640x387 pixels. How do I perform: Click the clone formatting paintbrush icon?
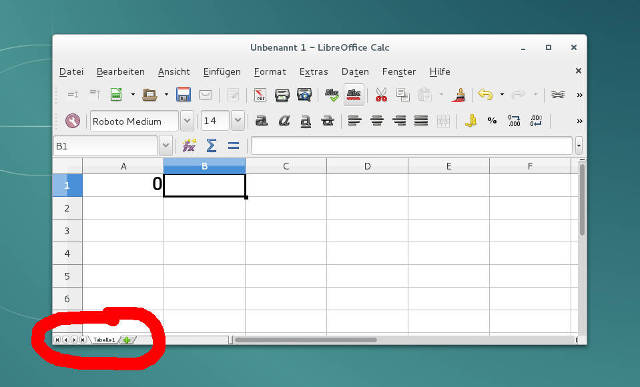pyautogui.click(x=459, y=95)
